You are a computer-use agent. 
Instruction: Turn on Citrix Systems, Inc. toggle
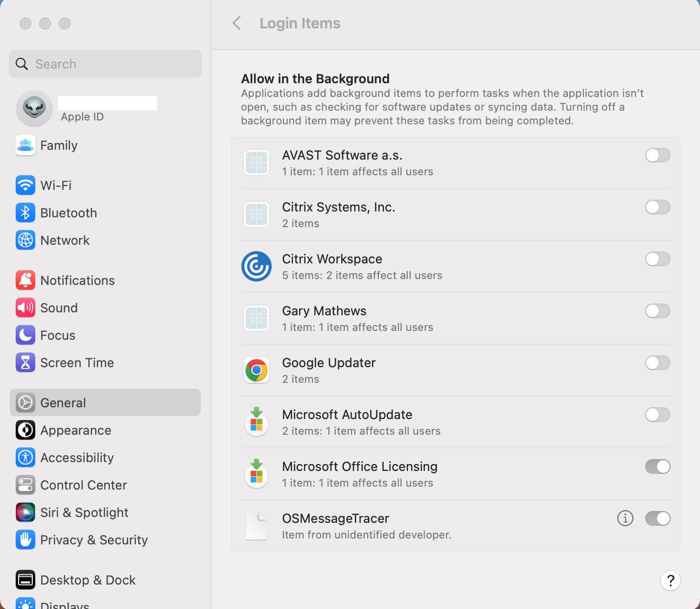[x=658, y=207]
